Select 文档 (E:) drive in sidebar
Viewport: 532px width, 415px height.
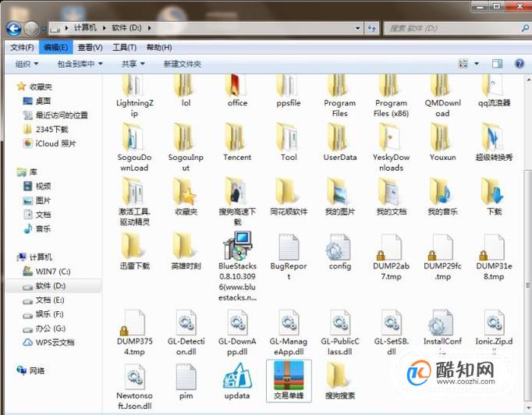click(x=44, y=300)
